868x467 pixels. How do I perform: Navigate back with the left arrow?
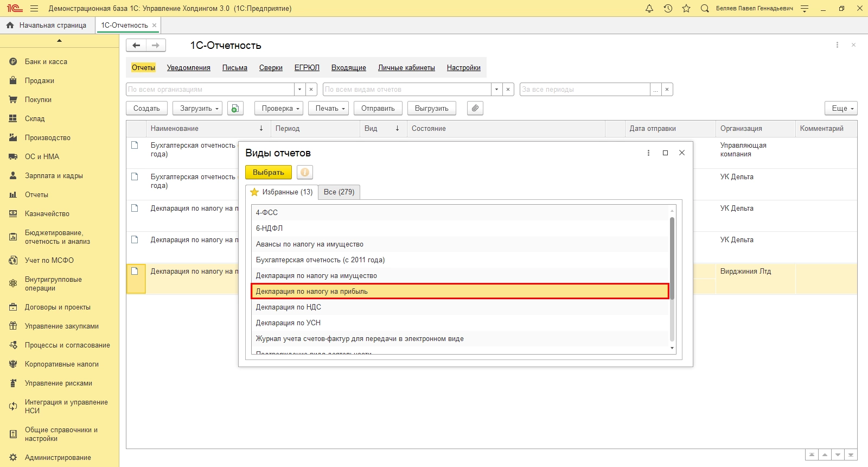point(136,45)
